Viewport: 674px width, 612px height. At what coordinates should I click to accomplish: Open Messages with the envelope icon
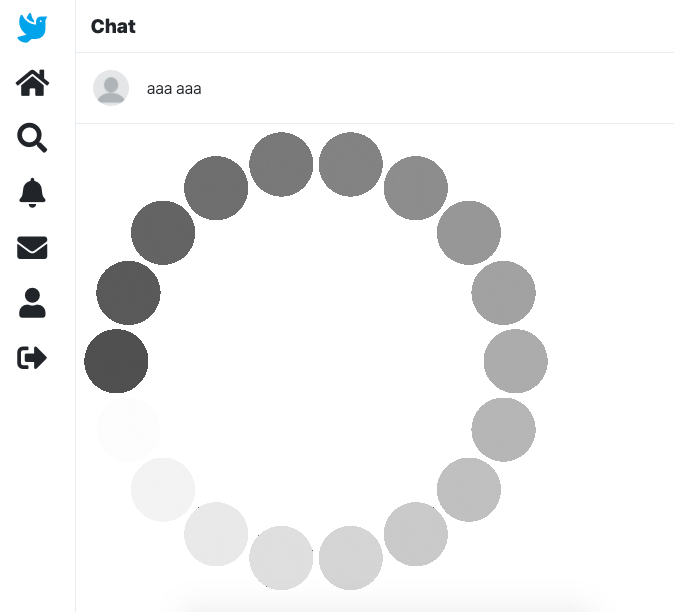point(32,248)
